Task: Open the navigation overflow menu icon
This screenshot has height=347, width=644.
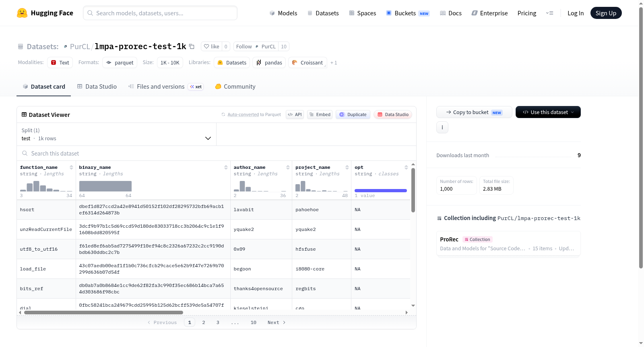Action: point(549,13)
